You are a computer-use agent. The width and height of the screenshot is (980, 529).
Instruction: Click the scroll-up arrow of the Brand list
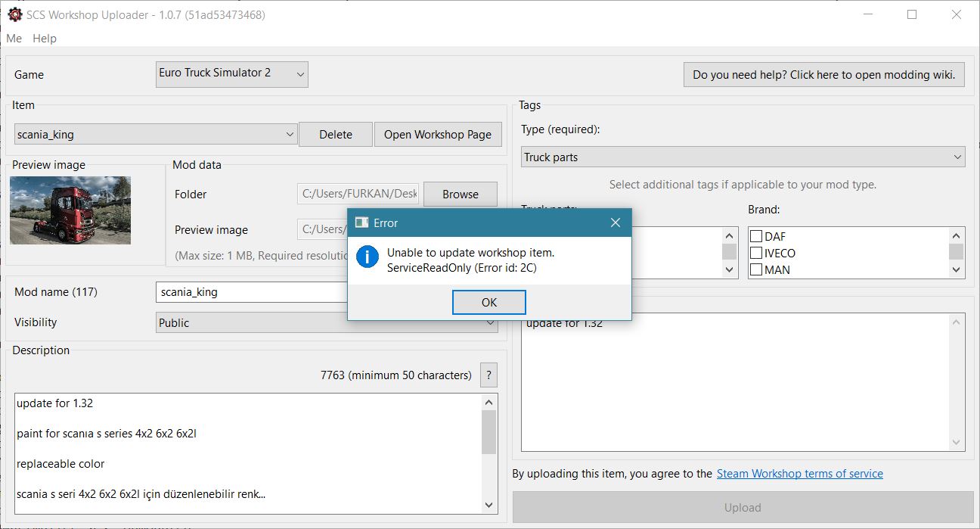pos(956,235)
